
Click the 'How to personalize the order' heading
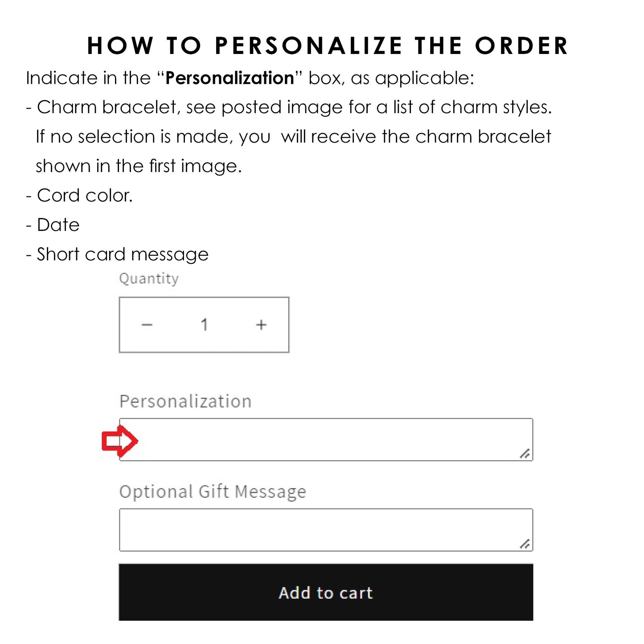[327, 46]
